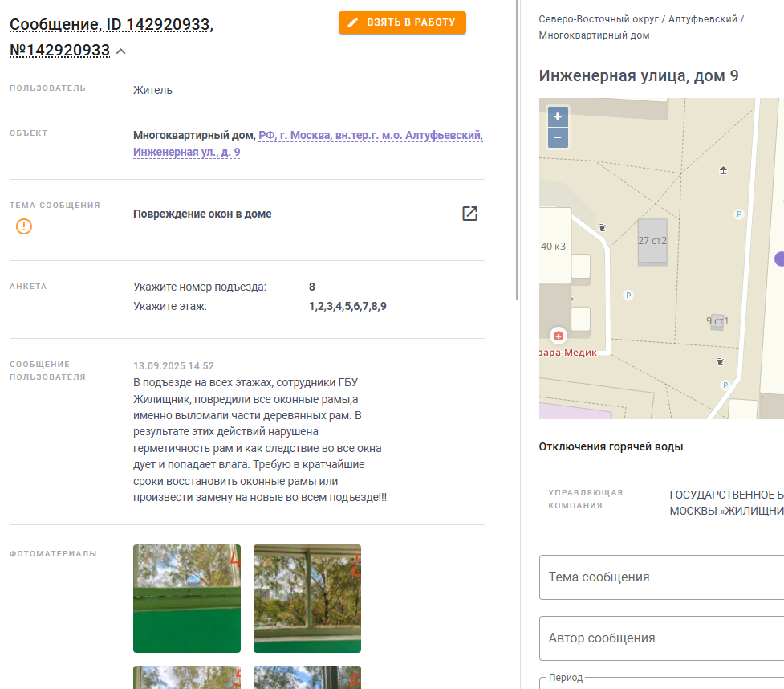
Task: Click the floor value 1,2,3,4,5,6,7,8,9
Action: click(x=347, y=306)
